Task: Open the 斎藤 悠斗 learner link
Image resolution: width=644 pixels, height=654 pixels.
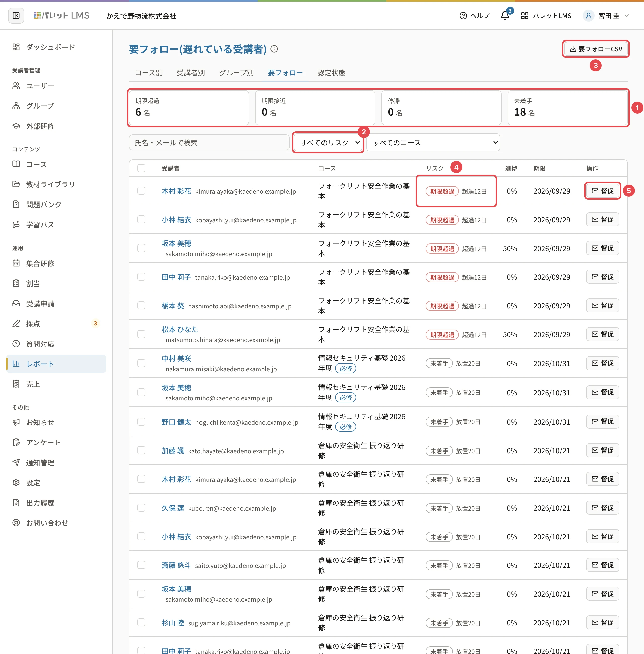Action: 176,565
